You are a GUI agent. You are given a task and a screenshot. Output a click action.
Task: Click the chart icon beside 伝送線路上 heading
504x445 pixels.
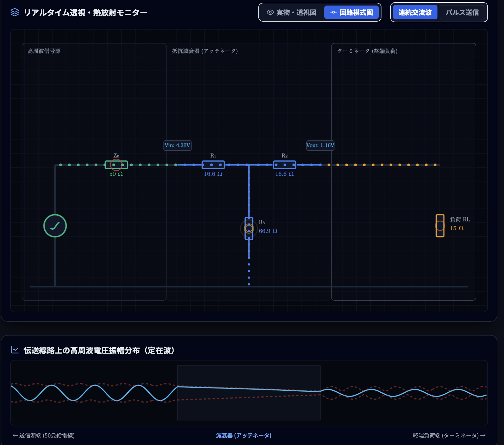pos(15,350)
